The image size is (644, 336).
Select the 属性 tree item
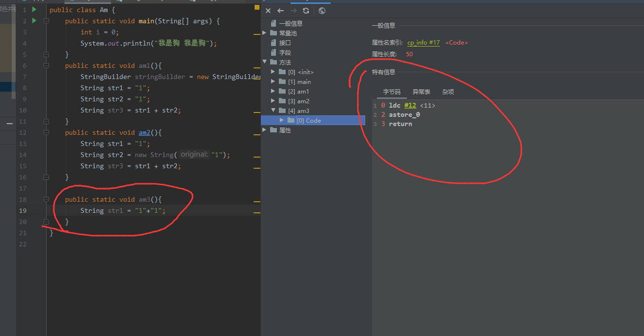pyautogui.click(x=285, y=130)
